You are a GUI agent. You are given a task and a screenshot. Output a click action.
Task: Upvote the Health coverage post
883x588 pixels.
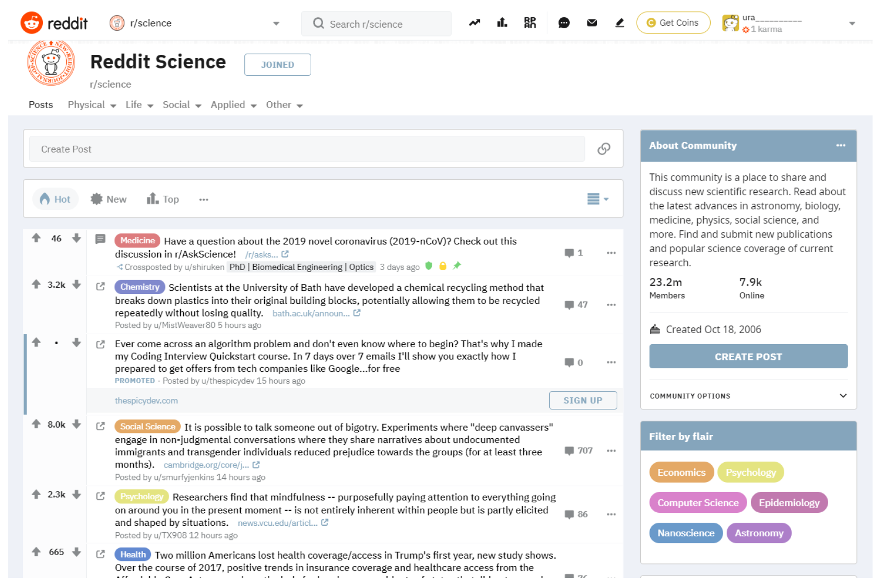36,552
